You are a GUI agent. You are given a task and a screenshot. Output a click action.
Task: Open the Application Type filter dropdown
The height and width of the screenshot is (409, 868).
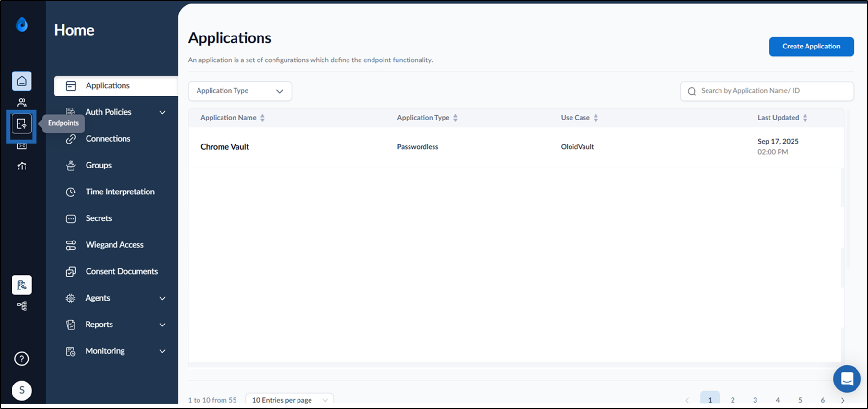[240, 91]
